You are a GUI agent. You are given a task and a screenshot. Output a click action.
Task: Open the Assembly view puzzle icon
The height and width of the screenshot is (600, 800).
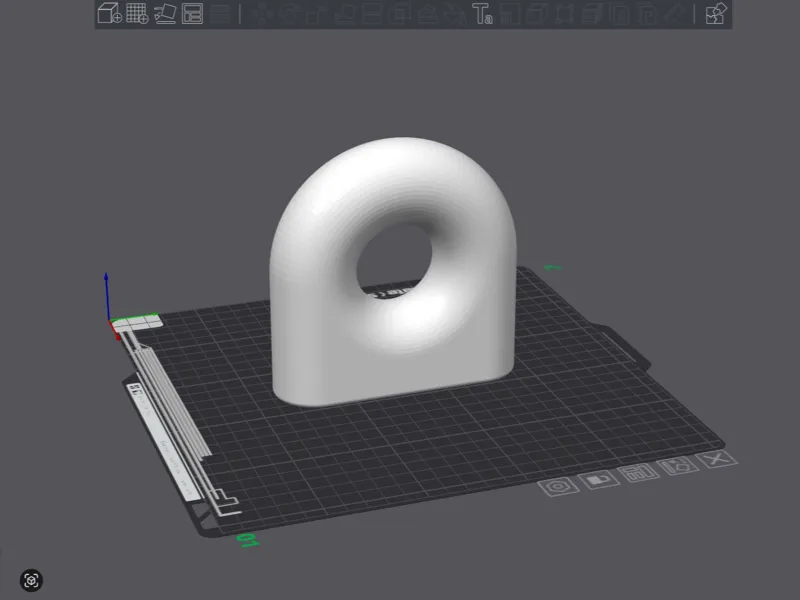pos(716,14)
